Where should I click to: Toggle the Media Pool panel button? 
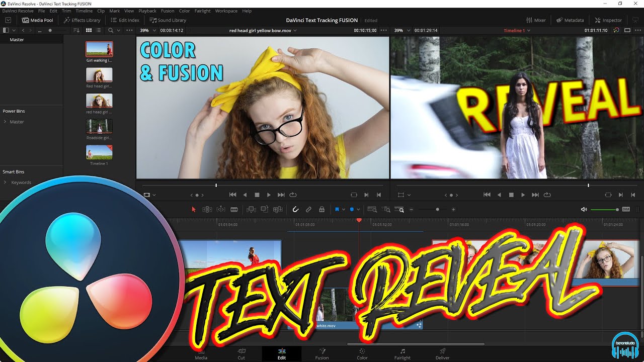point(38,20)
